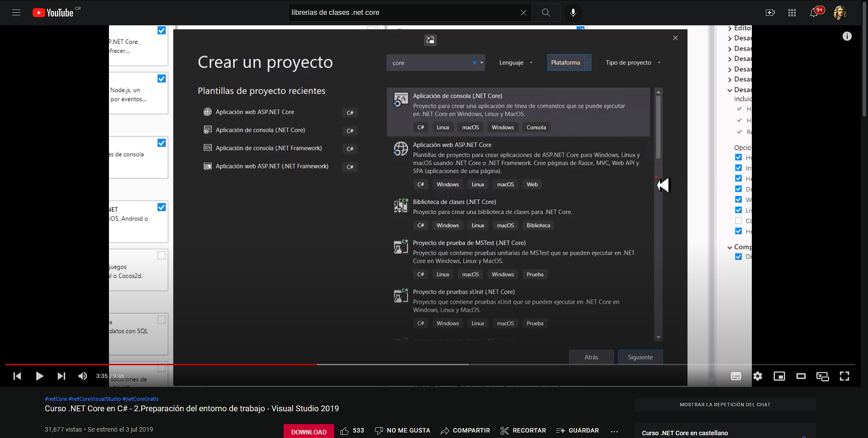Click GUARDAR to save the video
This screenshot has height=438, width=868.
(x=577, y=431)
